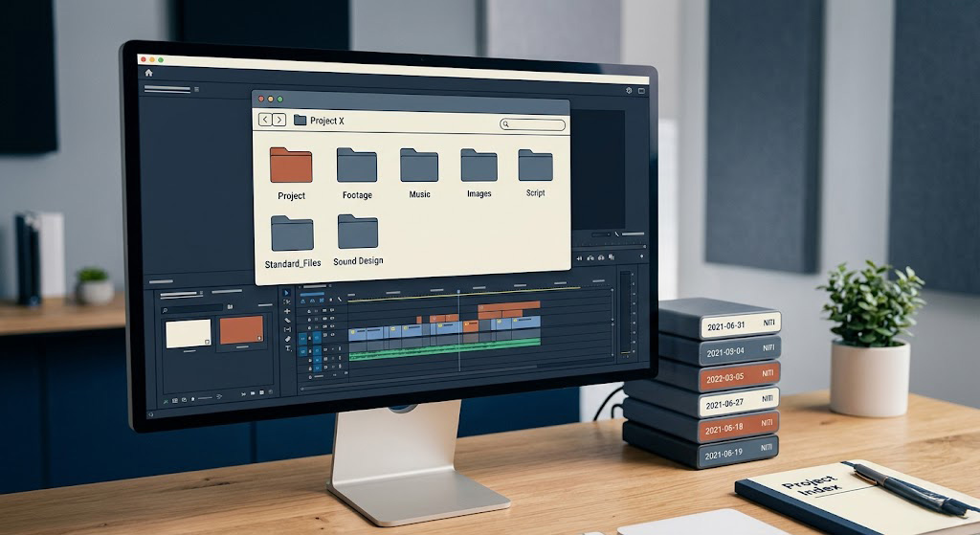
Task: Toggle the eye on the third video track
Action: (x=332, y=326)
